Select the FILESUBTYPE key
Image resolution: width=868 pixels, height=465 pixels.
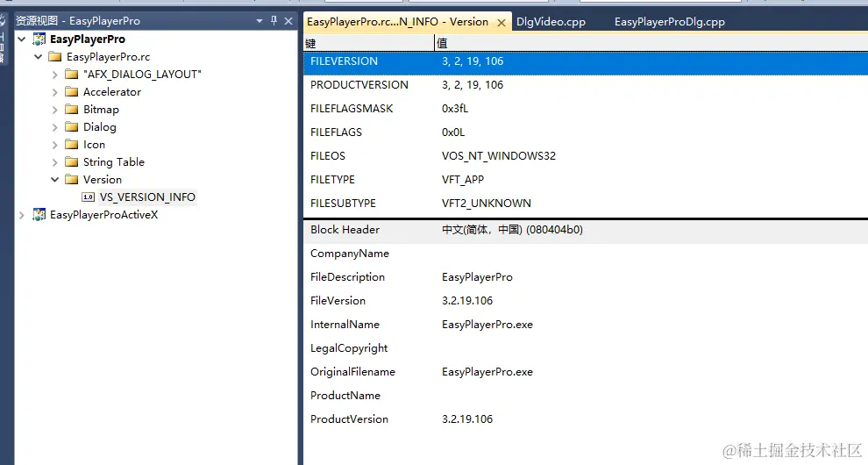(343, 204)
